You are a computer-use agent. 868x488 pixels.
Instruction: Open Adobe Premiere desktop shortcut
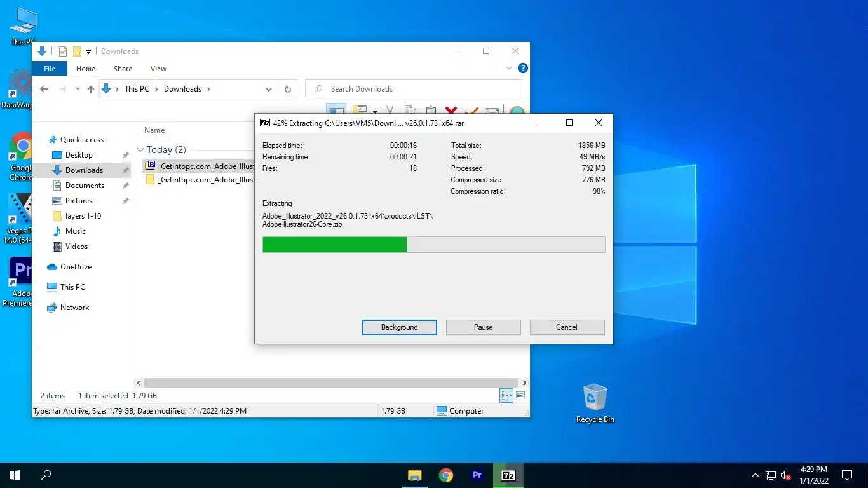click(x=19, y=282)
